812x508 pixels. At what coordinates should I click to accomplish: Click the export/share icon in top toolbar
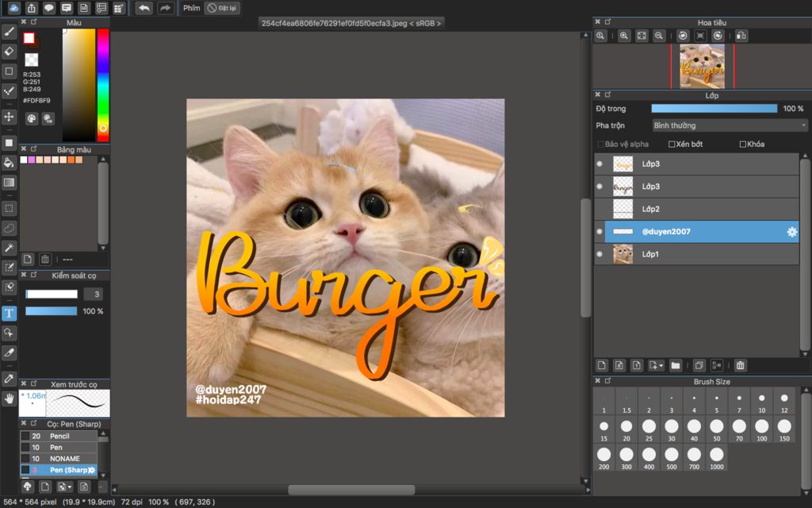(32, 8)
